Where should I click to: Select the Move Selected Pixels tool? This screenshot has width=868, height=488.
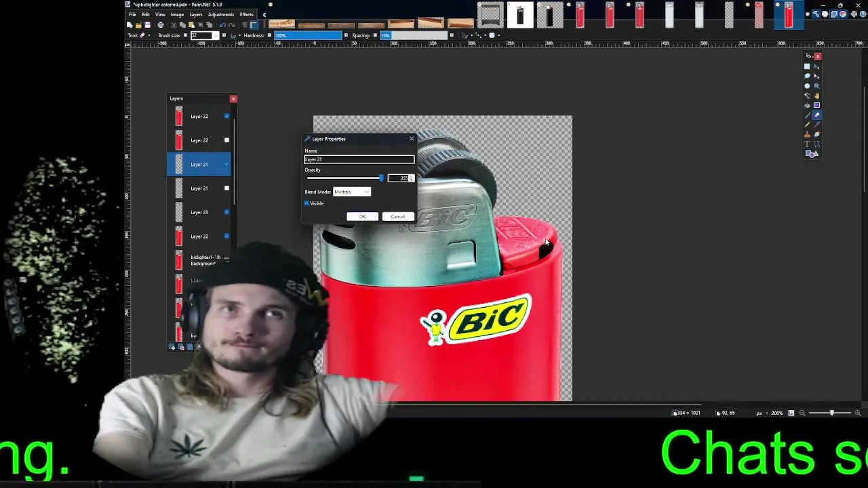(x=816, y=66)
